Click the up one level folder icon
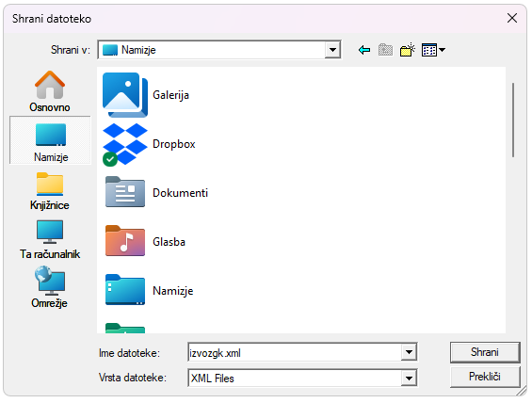532x403 pixels. 385,50
